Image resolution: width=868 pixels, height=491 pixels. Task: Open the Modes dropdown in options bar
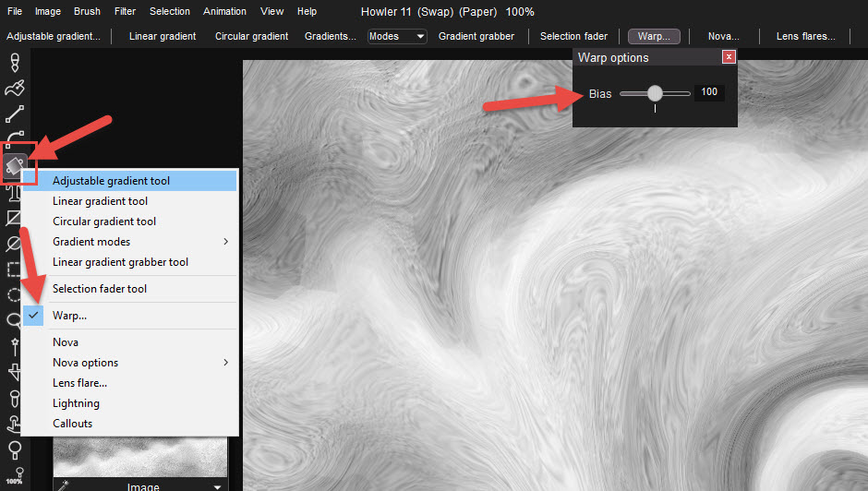coord(397,36)
